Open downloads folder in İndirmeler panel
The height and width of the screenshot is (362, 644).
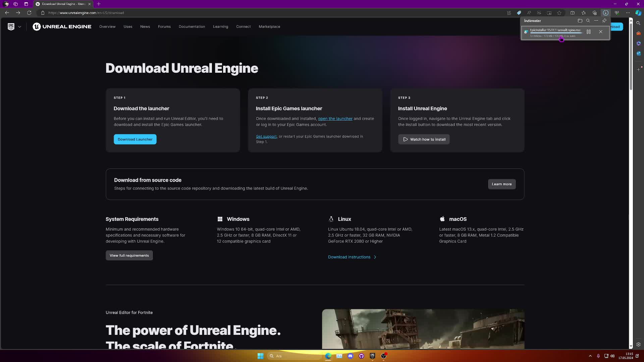(580, 21)
